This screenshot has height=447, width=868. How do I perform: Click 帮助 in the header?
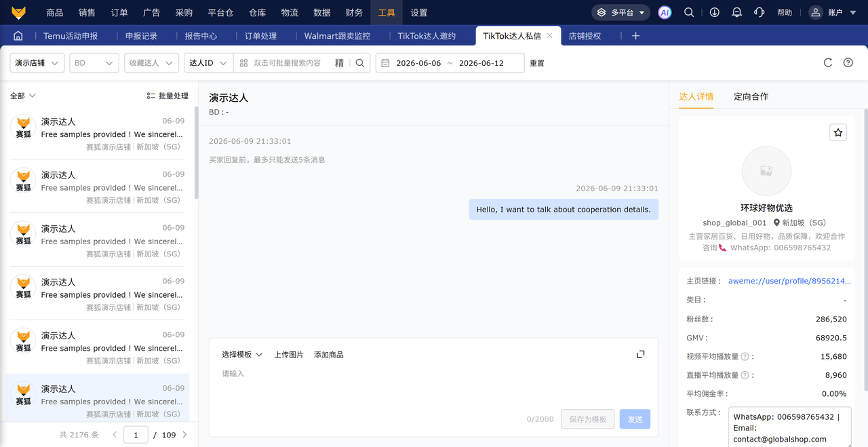(785, 12)
